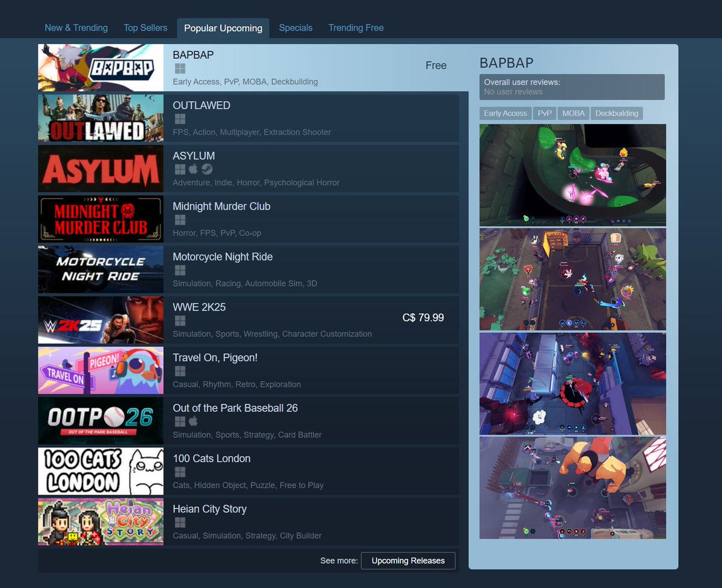Click the PvP tag in preview panel
722x588 pixels.
click(545, 113)
